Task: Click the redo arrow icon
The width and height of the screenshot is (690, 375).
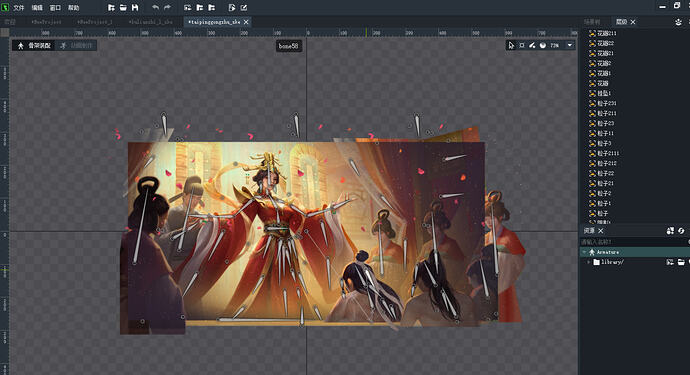Action: 167,7
